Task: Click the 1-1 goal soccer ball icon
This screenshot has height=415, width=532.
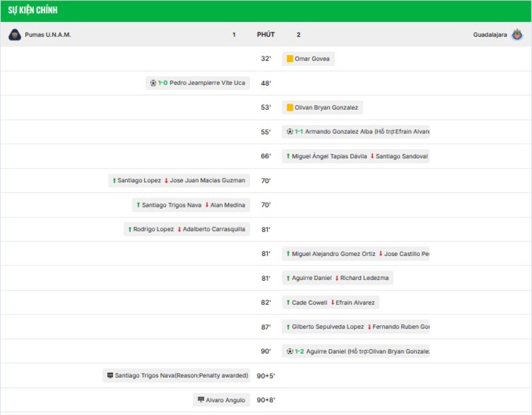Action: tap(289, 132)
